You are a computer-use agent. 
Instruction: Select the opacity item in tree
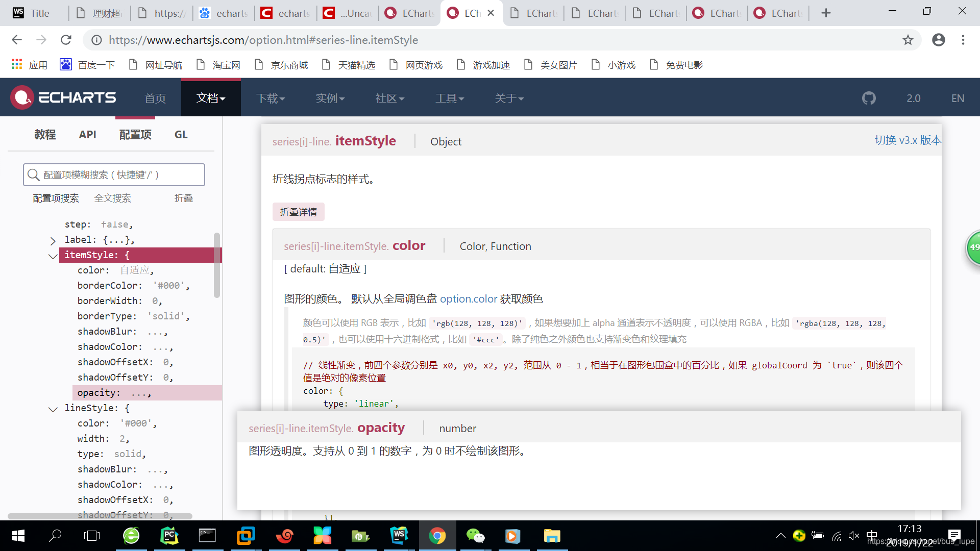tap(147, 393)
